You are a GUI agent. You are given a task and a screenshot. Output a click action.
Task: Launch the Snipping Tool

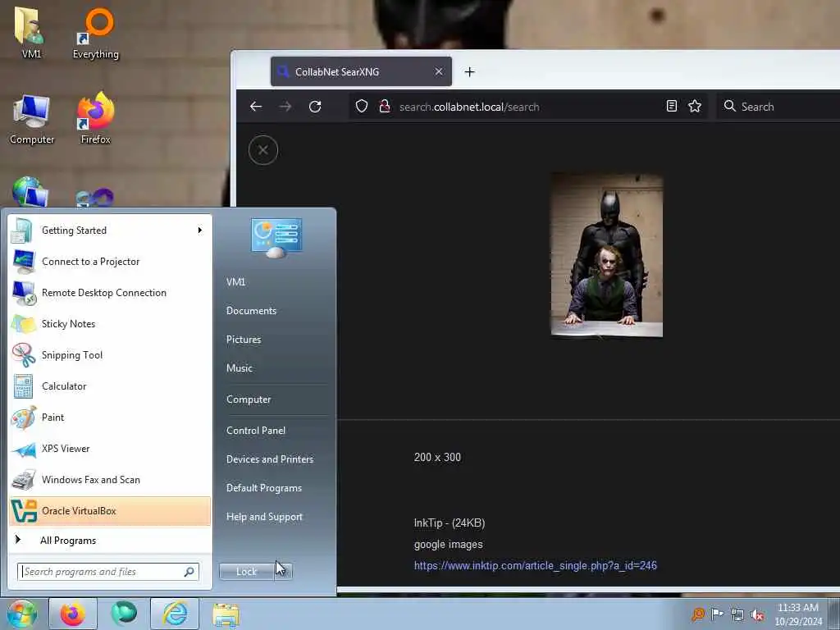pyautogui.click(x=110, y=354)
